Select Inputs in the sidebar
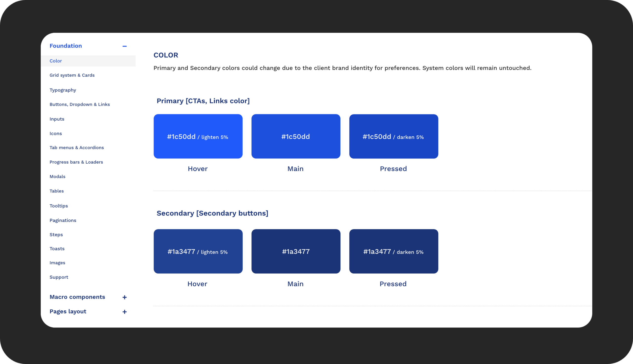The image size is (633, 364). 57,119
